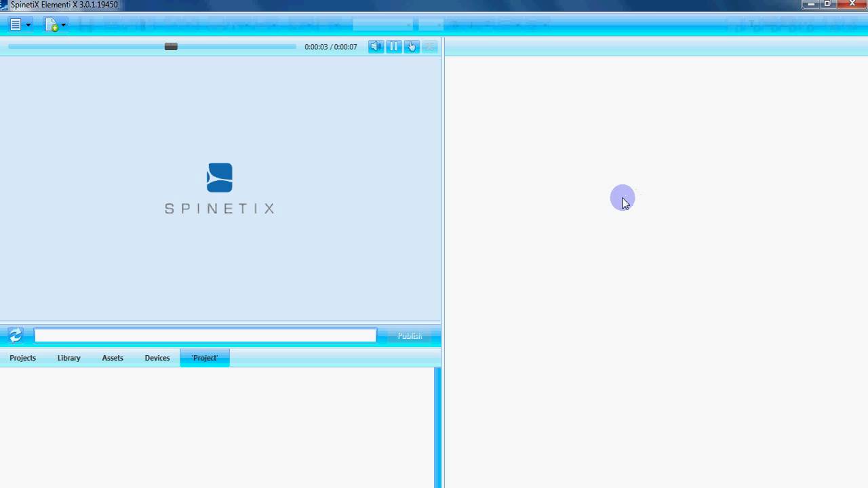Select the 'Project' tab
The width and height of the screenshot is (868, 488).
pyautogui.click(x=205, y=358)
